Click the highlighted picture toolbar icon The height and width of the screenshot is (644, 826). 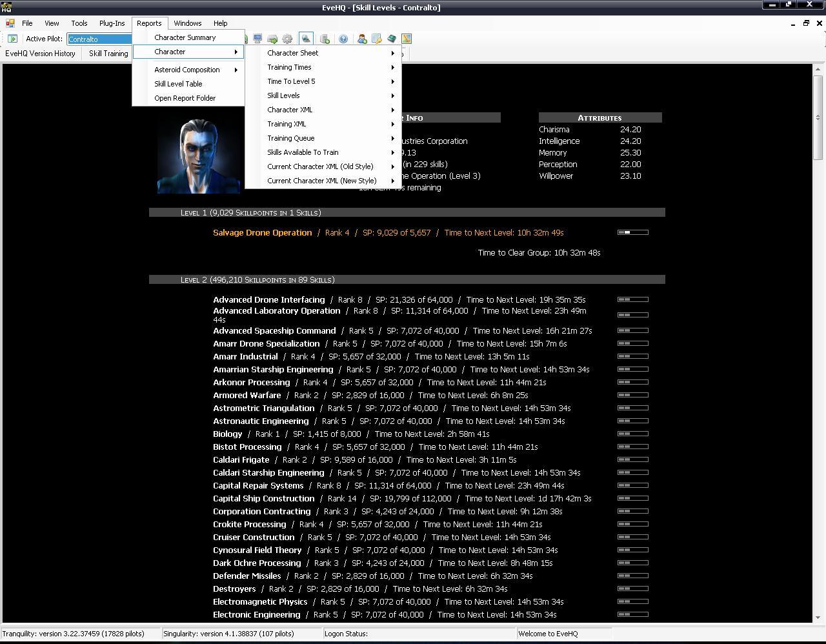click(306, 39)
